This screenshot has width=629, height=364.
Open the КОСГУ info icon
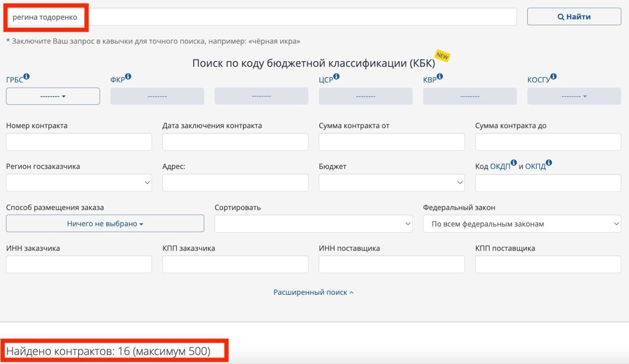pos(554,76)
